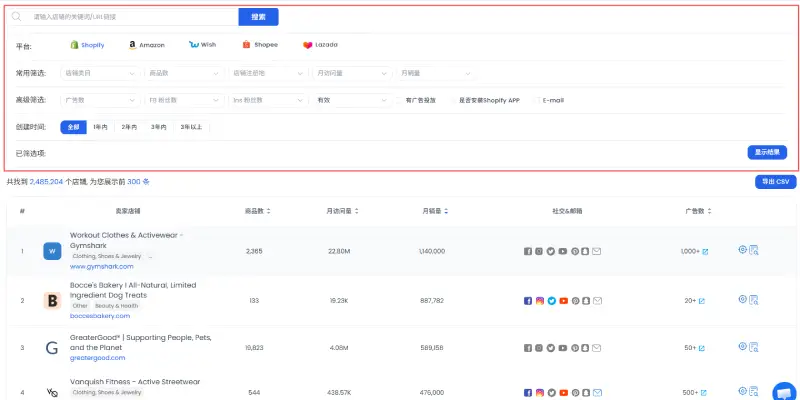Viewport: 800px width, 400px height.
Task: Select the 2年内 creation time tab
Action: point(129,127)
